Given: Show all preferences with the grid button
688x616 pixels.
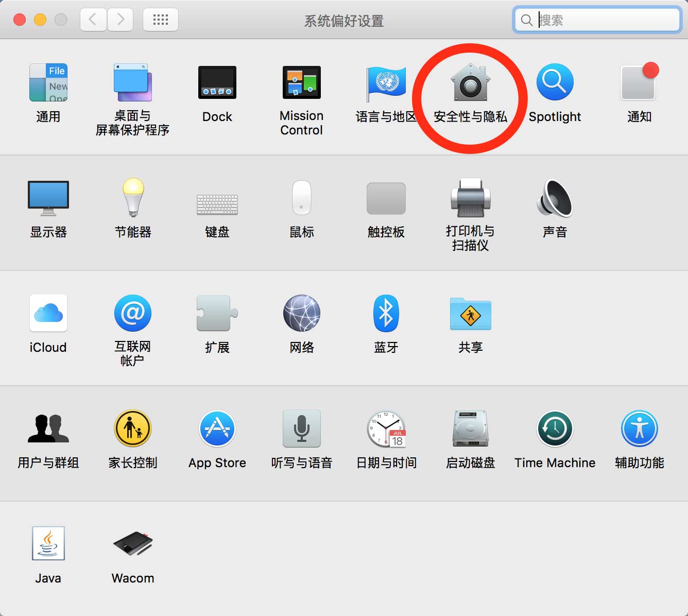Looking at the screenshot, I should 161,20.
